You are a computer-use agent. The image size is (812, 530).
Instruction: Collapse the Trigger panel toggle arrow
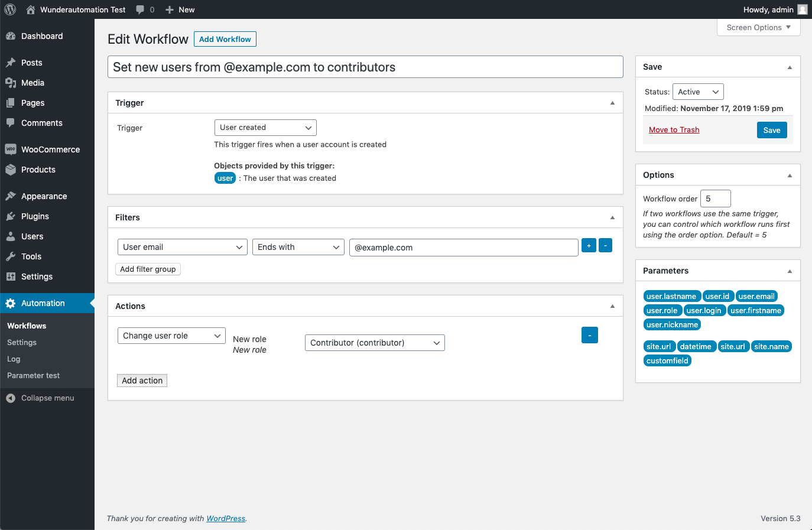612,103
